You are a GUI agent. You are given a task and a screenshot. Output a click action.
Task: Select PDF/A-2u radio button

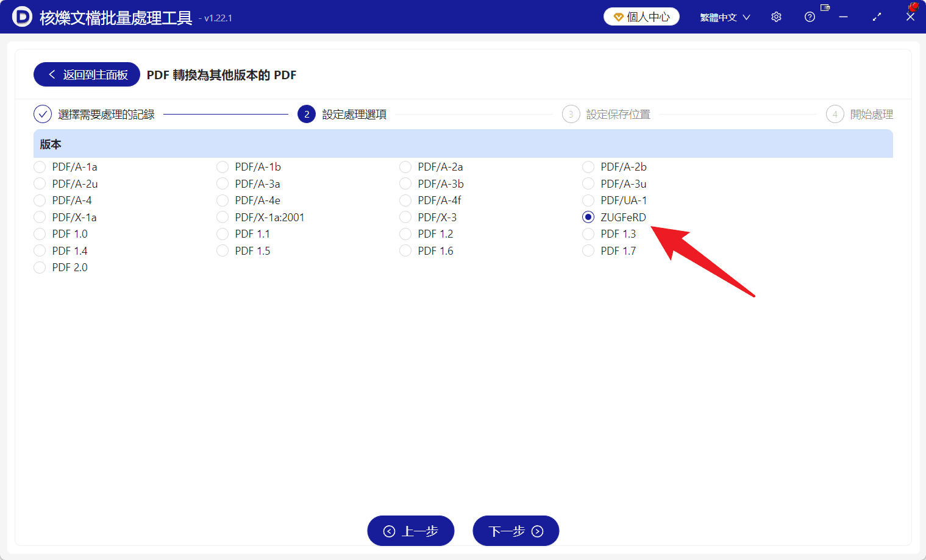click(40, 183)
